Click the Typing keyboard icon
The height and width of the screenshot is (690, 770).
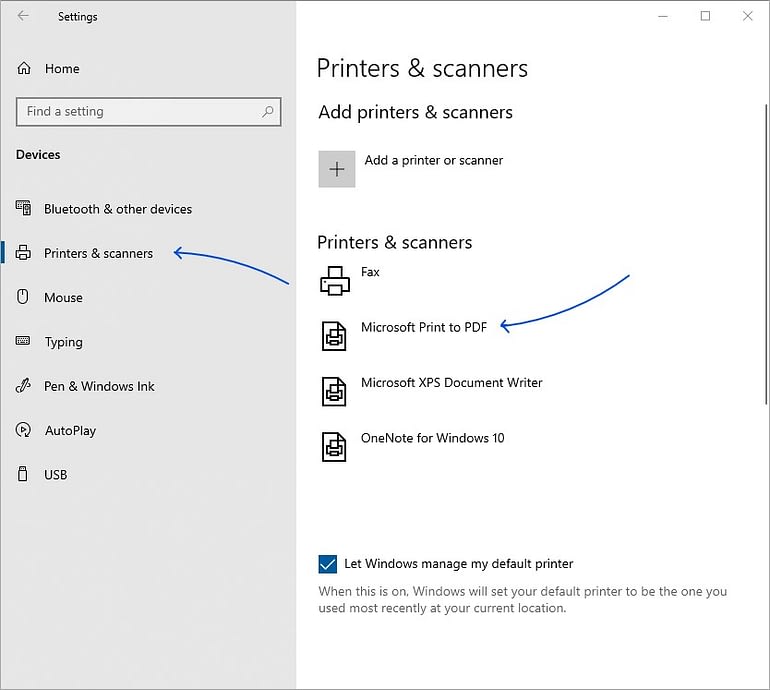click(x=23, y=341)
